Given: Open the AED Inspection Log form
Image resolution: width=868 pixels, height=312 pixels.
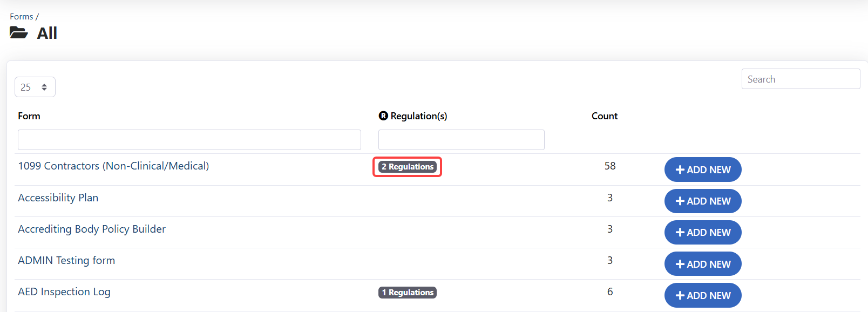Looking at the screenshot, I should (64, 292).
